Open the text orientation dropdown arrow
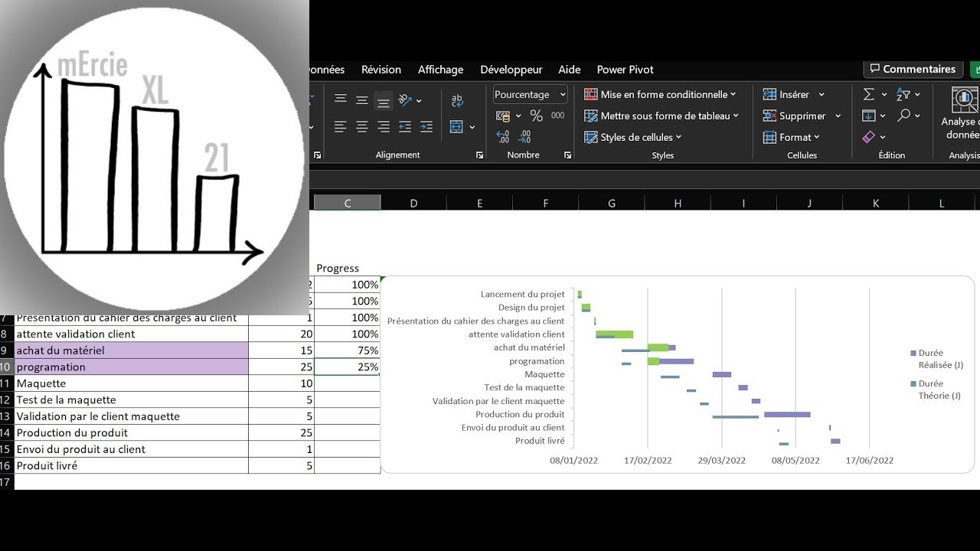 [x=419, y=101]
